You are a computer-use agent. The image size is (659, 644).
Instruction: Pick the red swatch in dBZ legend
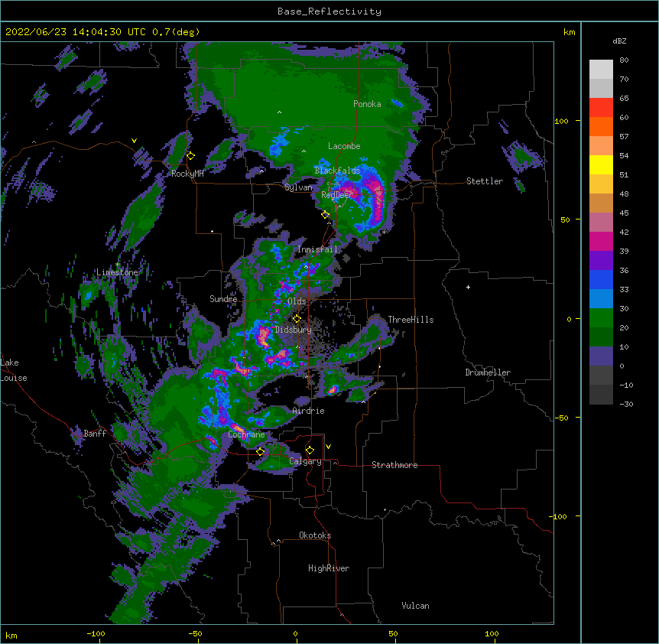click(x=601, y=108)
